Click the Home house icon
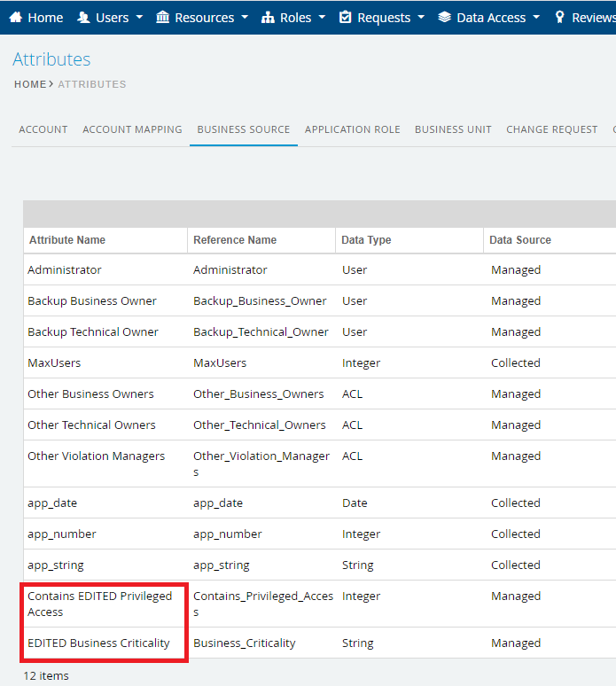The image size is (616, 686). tap(16, 18)
